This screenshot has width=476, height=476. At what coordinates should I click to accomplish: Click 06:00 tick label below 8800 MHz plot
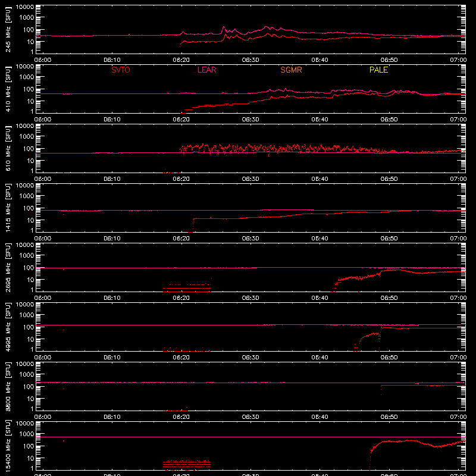coord(43,417)
